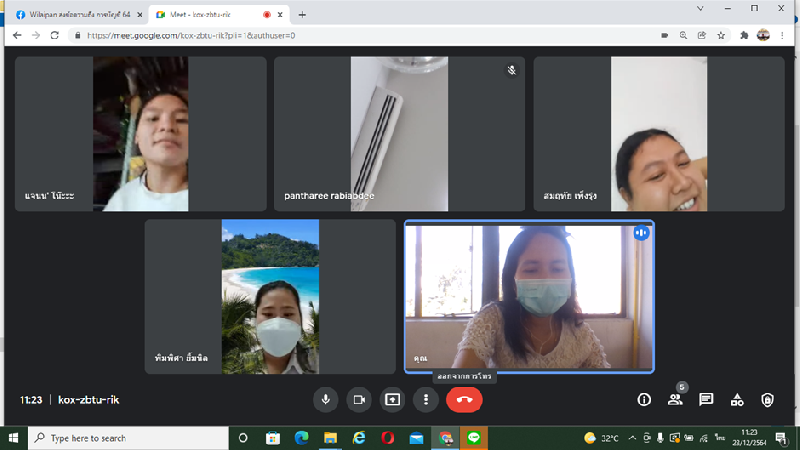This screenshot has height=450, width=800.
Task: Select the pantharee rabiabdee video tile
Action: 399,133
